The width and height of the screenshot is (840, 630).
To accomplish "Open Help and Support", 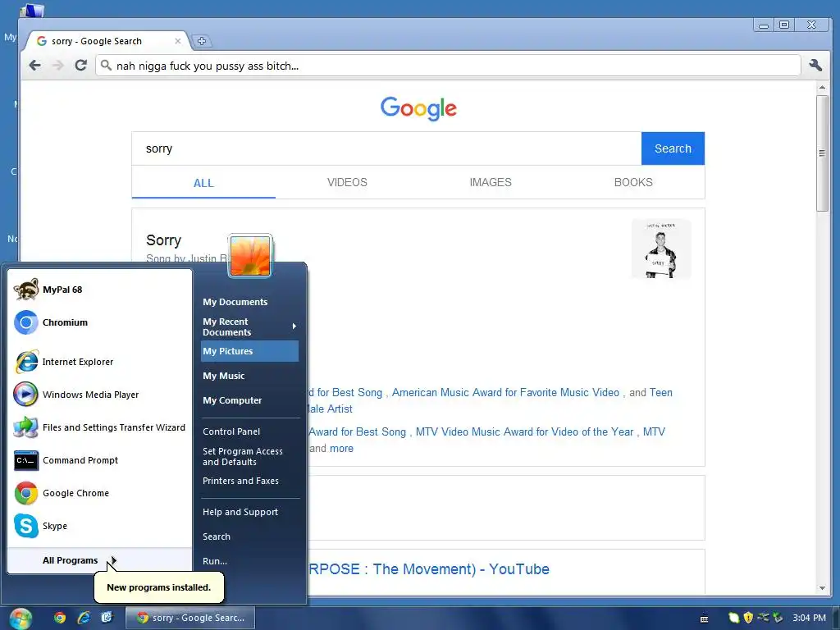I will (x=249, y=512).
